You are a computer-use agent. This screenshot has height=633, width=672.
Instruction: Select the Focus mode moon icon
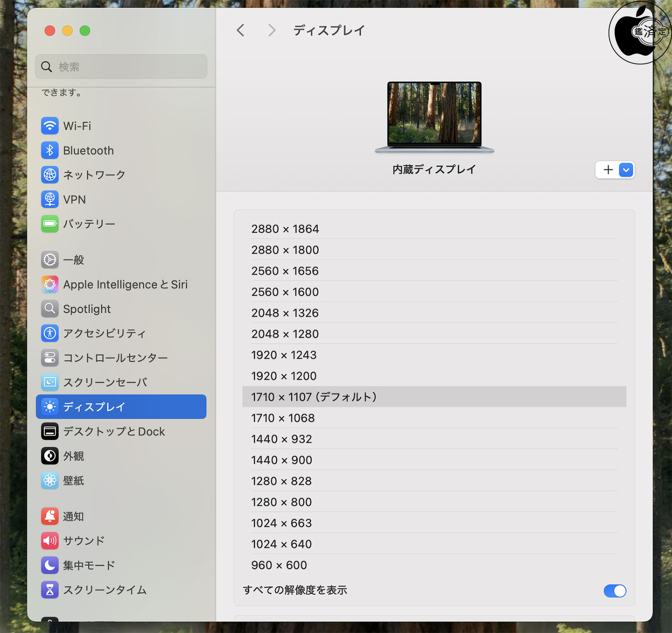point(50,565)
